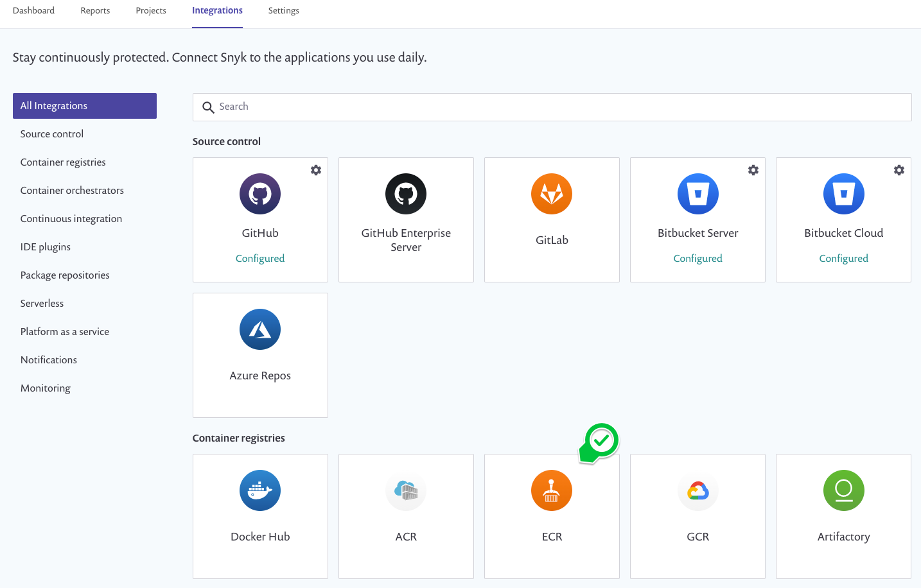Filter by Continuous integration
This screenshot has width=921, height=588.
(71, 219)
